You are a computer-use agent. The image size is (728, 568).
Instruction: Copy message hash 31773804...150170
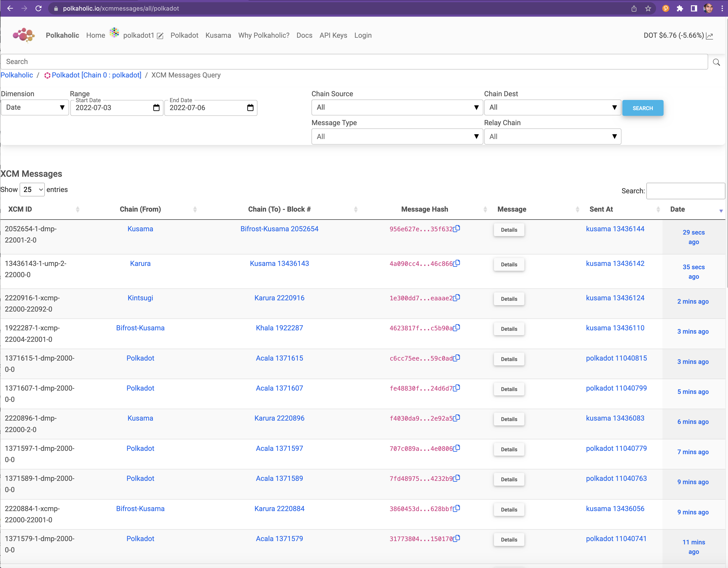[x=457, y=538]
